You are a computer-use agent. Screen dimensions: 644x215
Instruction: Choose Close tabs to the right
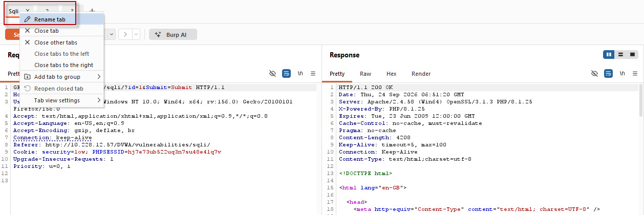[62, 65]
